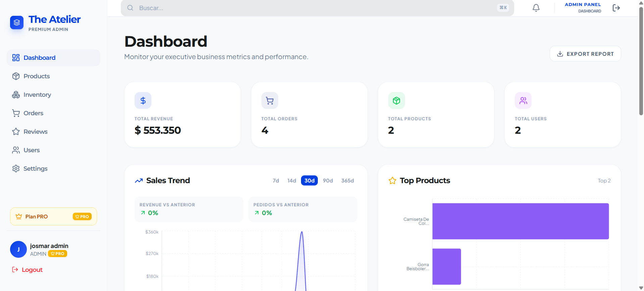Select the 90d time range
The width and height of the screenshot is (644, 291).
[328, 181]
